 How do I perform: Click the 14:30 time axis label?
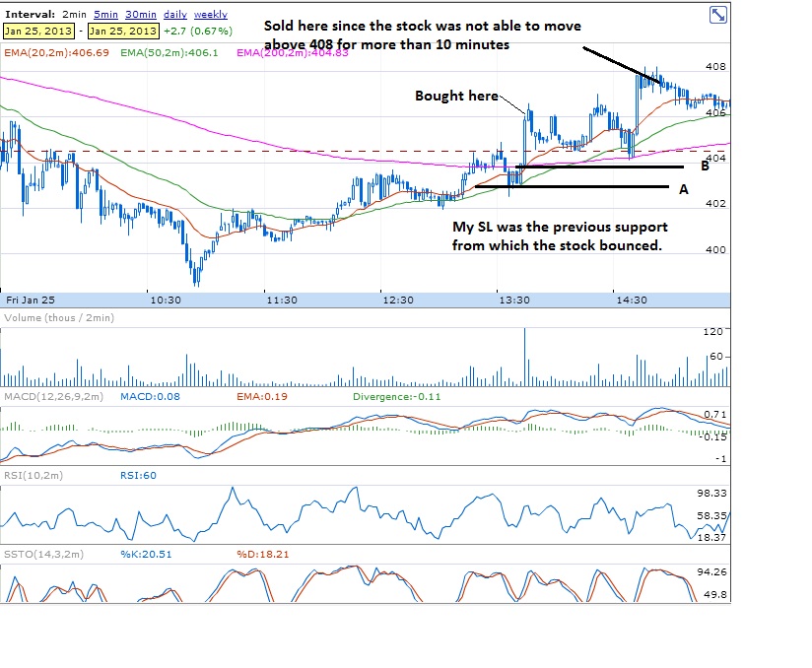pyautogui.click(x=632, y=301)
